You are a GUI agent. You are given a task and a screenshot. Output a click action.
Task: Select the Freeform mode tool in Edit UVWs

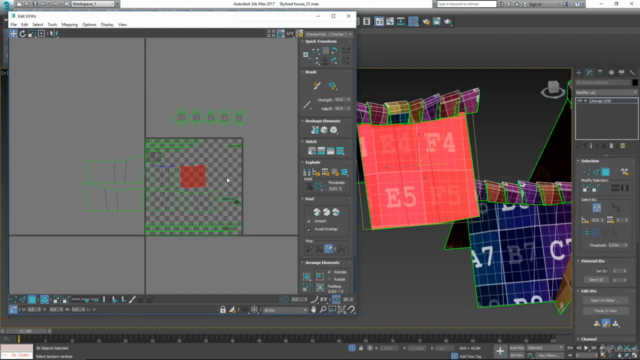[41, 34]
